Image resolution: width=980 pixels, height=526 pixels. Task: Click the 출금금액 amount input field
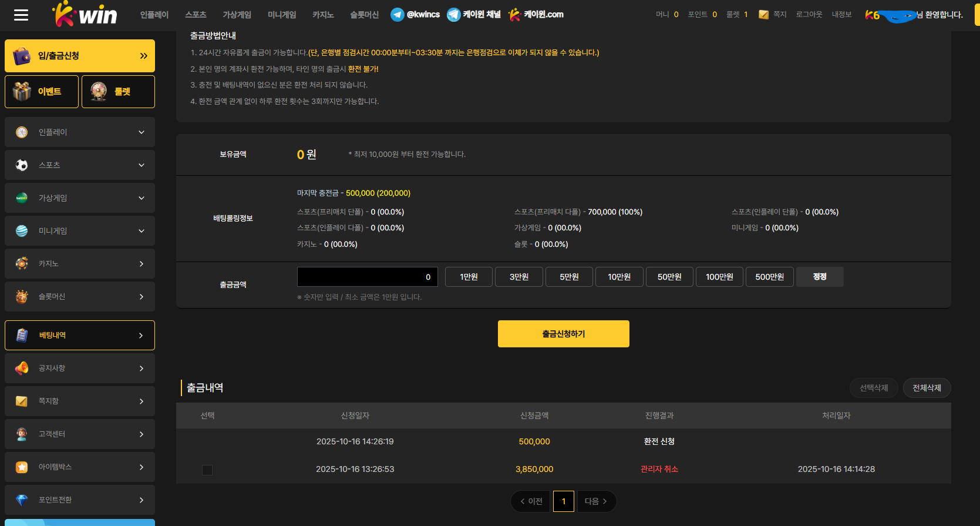tap(367, 277)
